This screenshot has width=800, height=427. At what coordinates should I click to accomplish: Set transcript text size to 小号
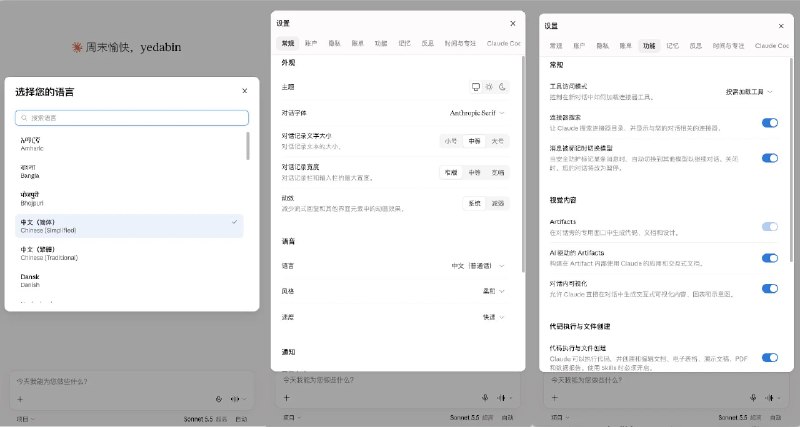451,141
